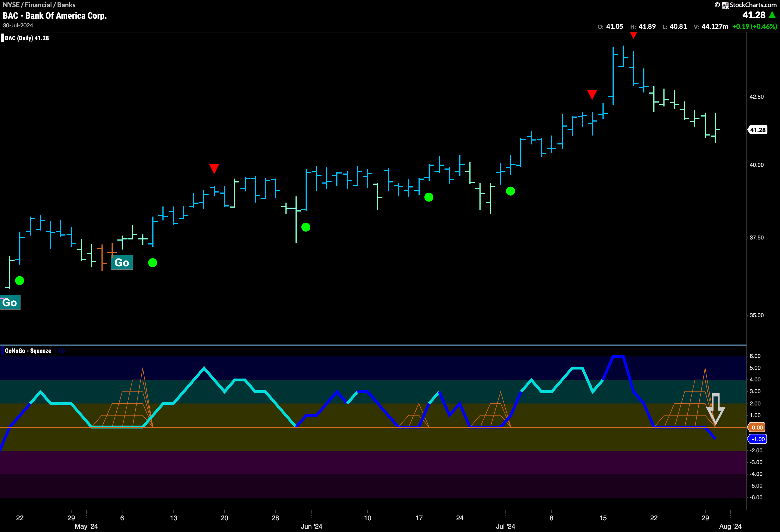
Task: Click the 35.00 price axis label
Action: [757, 315]
